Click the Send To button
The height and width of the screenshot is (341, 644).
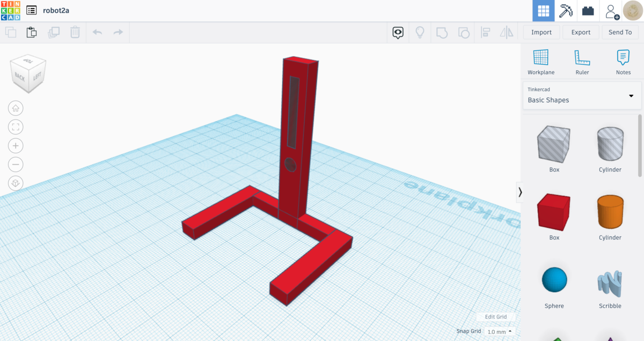[x=620, y=32]
